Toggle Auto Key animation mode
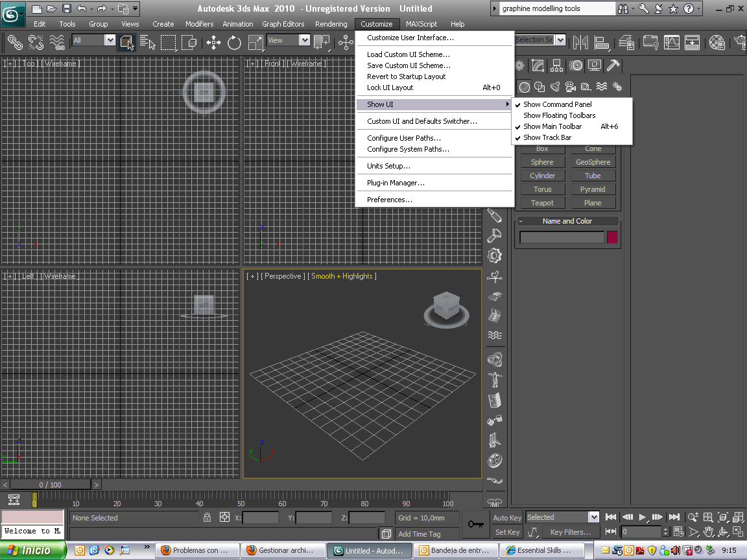Image resolution: width=747 pixels, height=560 pixels. click(507, 518)
